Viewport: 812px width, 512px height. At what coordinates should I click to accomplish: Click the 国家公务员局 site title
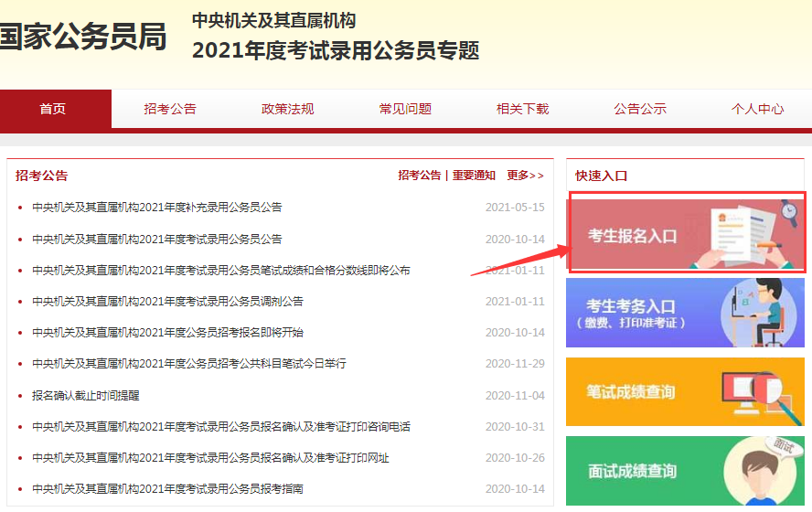click(82, 38)
